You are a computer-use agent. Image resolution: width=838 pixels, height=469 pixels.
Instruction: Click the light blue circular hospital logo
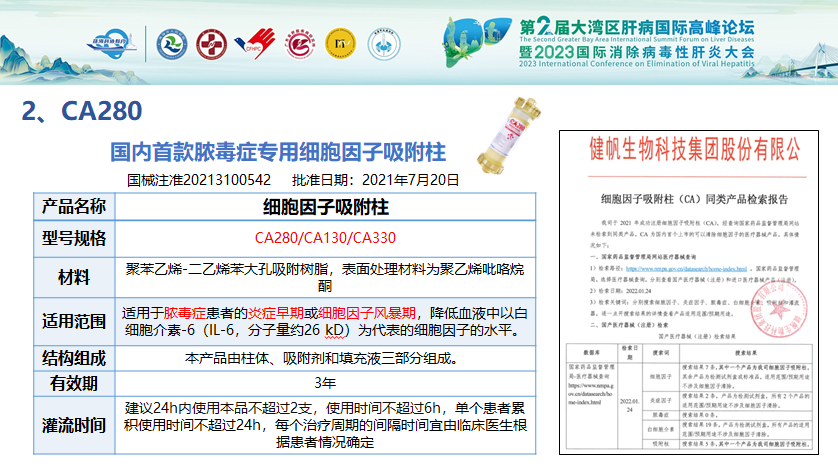[384, 44]
